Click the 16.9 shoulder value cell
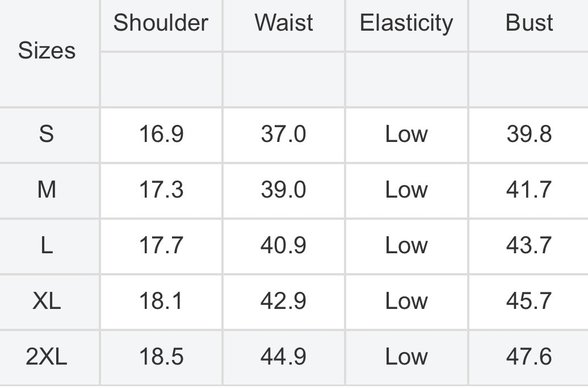Viewport: 588px width, 389px height. point(161,134)
